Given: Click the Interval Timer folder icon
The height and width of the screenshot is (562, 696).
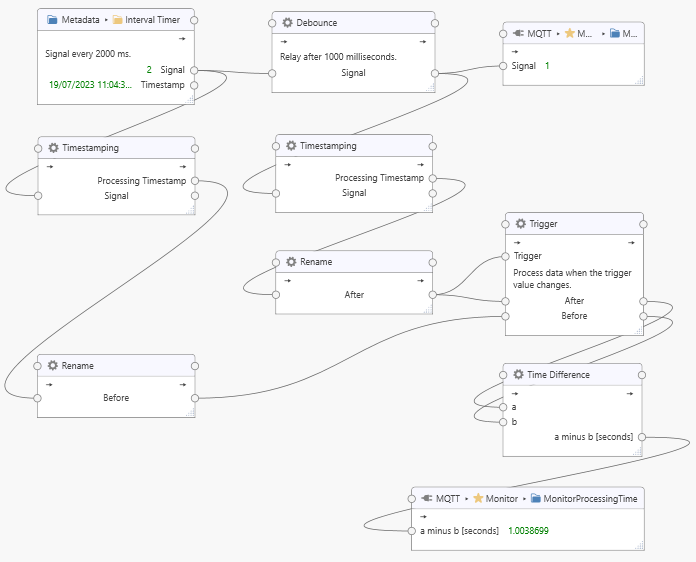Looking at the screenshot, I should coord(118,19).
